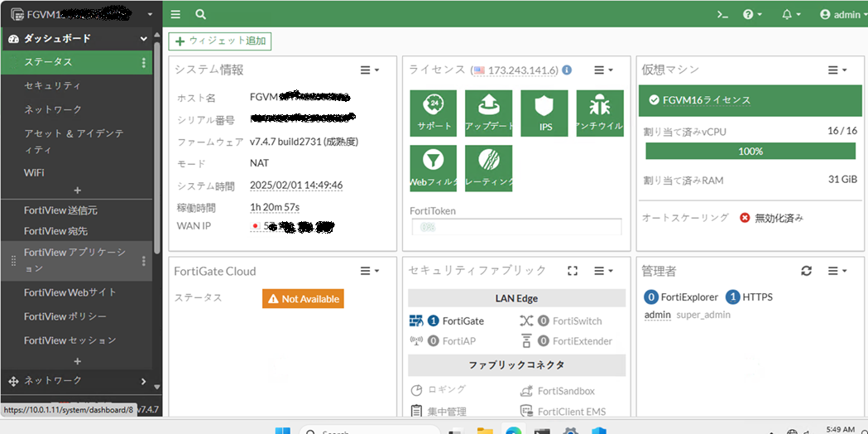
Task: Open WiFi dashboard
Action: pos(34,173)
